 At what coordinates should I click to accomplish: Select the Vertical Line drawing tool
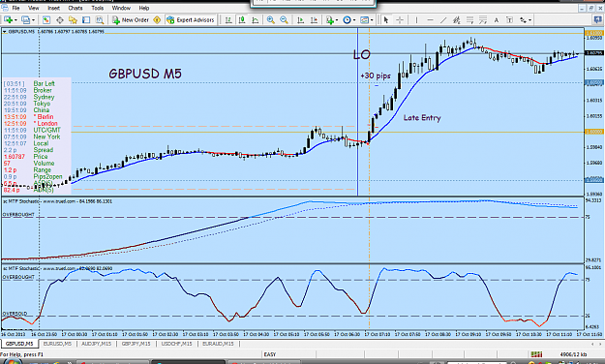click(x=416, y=19)
